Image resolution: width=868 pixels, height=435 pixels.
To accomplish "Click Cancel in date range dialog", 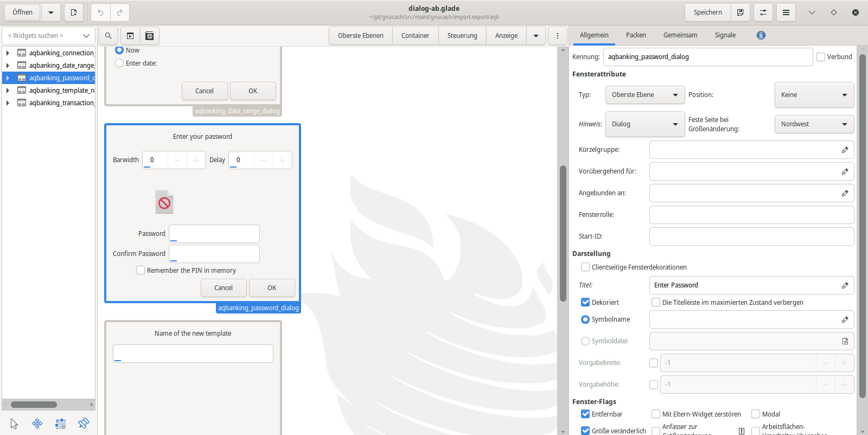I will (x=205, y=91).
